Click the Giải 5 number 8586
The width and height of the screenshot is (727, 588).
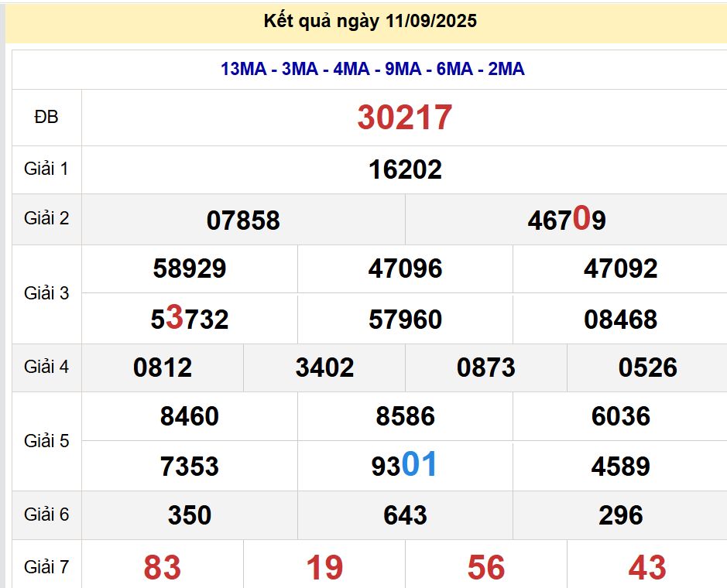click(405, 416)
